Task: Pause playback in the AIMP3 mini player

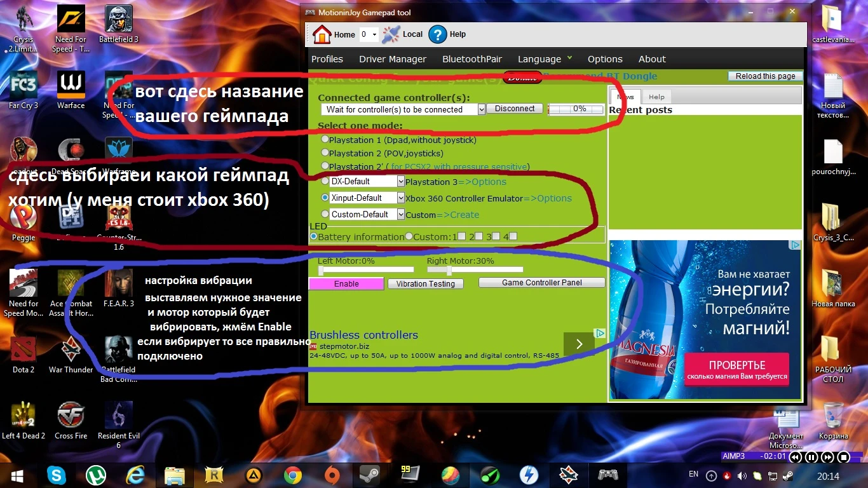Action: click(811, 457)
